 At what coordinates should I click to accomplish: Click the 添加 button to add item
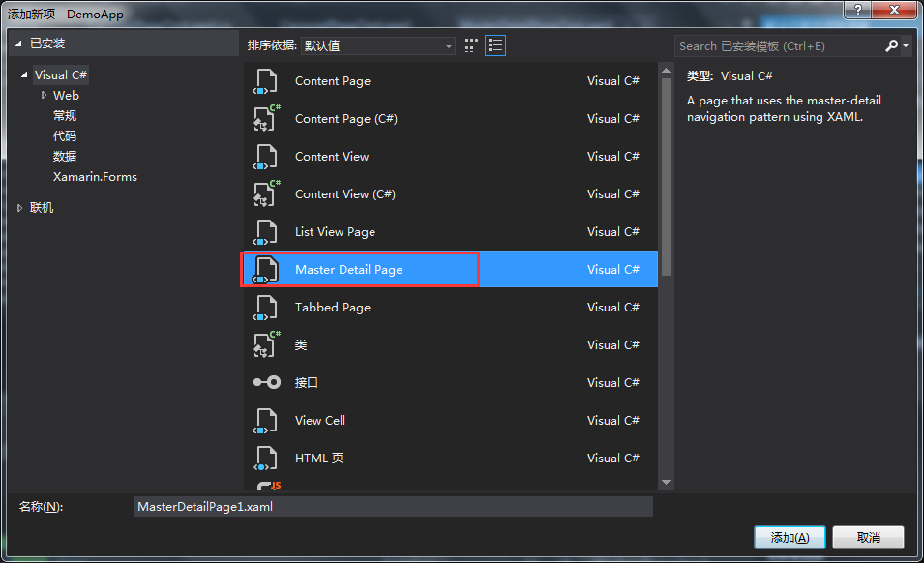[790, 537]
